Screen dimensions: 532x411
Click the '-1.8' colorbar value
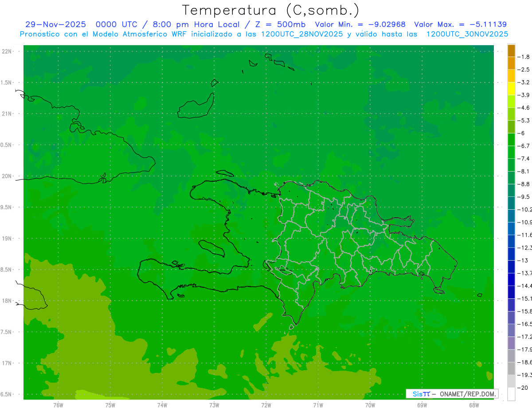click(524, 57)
